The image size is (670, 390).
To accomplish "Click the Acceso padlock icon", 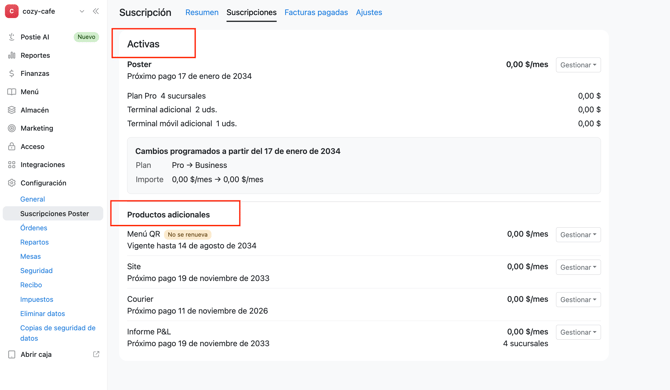I will coord(12,147).
